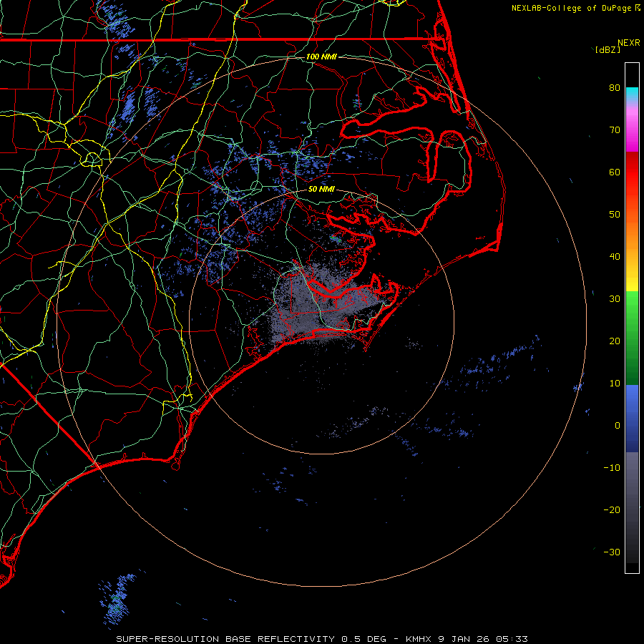The height and width of the screenshot is (644, 644).
Task: Click the SUPER-RESOLUTION BASE REFLECTIVITY caption
Action: point(225,639)
